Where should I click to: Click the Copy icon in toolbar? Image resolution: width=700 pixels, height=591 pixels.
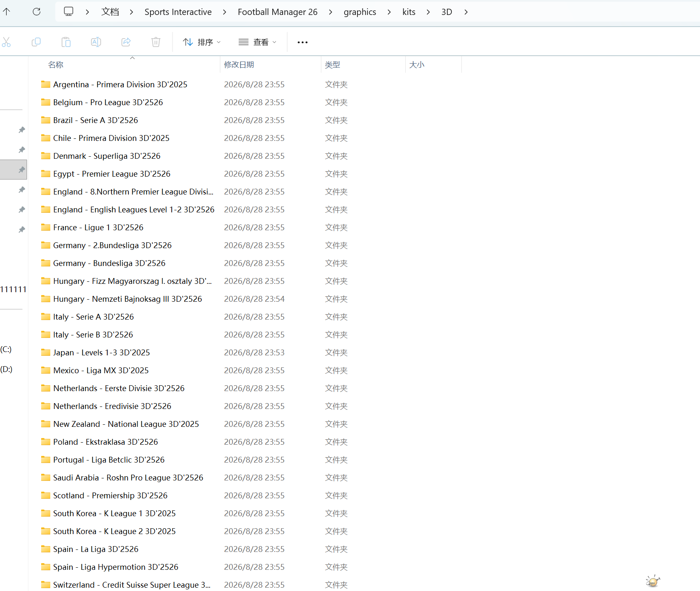pos(36,42)
